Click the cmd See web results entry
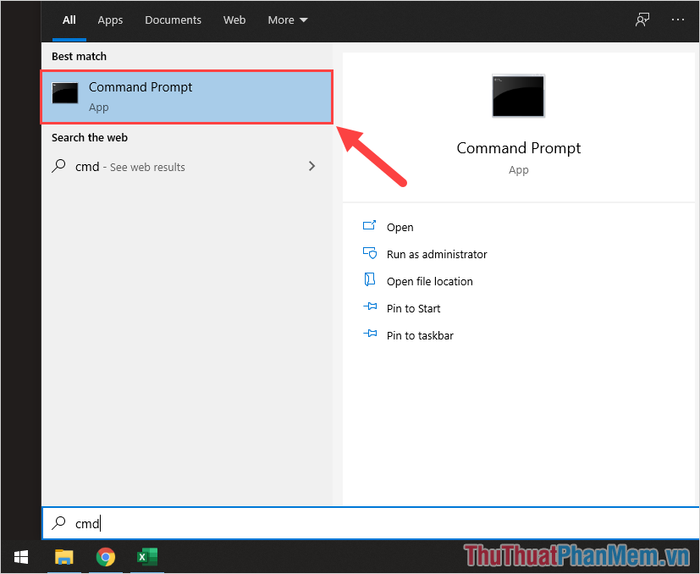Screen dimensions: 700x574 coord(185,166)
